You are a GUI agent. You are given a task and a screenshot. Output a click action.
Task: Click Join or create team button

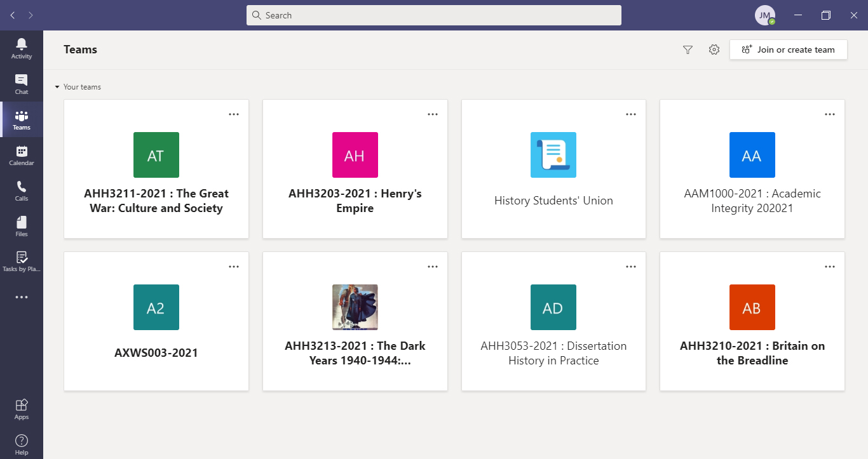pyautogui.click(x=789, y=50)
